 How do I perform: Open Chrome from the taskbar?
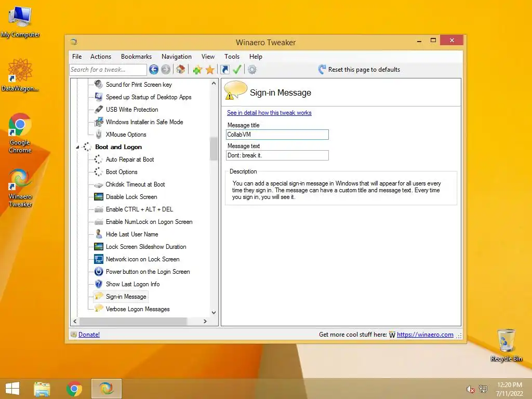click(x=74, y=389)
